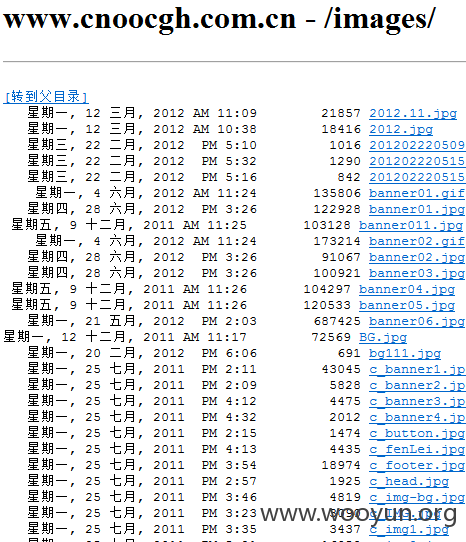Open the c_footer.jpg link
Image resolution: width=466 pixels, height=542 pixels.
click(x=417, y=466)
